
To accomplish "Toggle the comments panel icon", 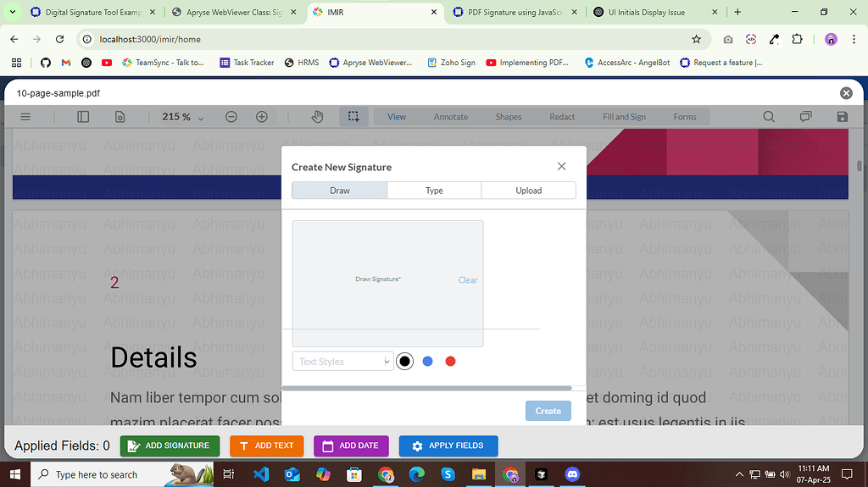I will click(x=805, y=117).
